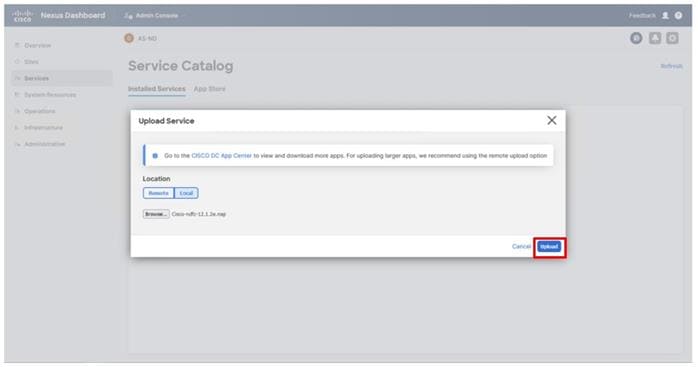Click Browse to choose a file
Image resolution: width=698 pixels, height=367 pixels.
[x=156, y=214]
